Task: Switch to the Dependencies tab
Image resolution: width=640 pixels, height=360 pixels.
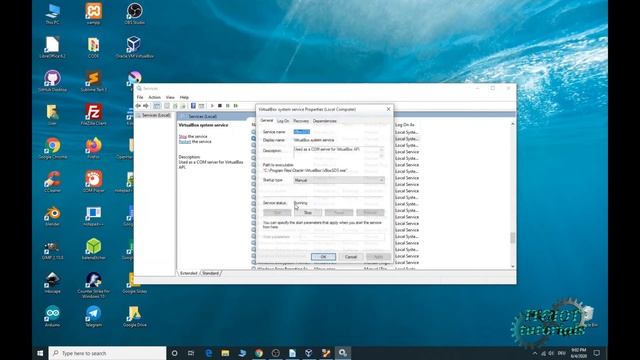Action: [325, 121]
